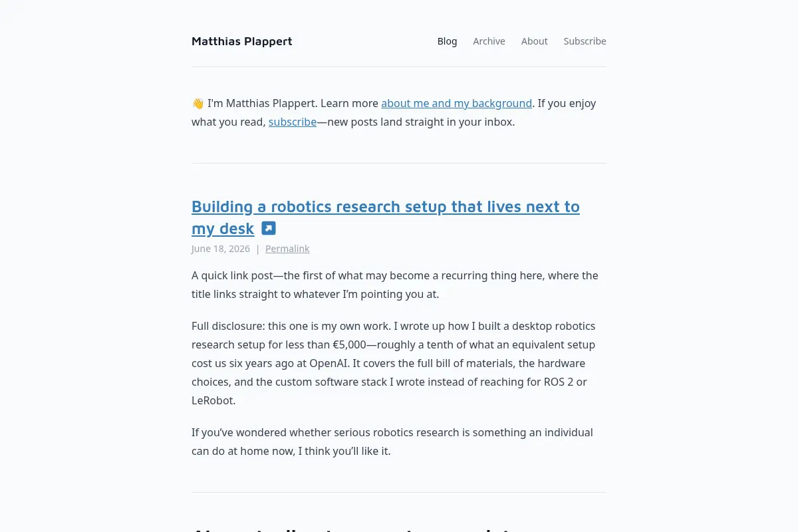The width and height of the screenshot is (798, 532).
Task: Click the waving hand emoji in the intro
Action: pyautogui.click(x=198, y=104)
